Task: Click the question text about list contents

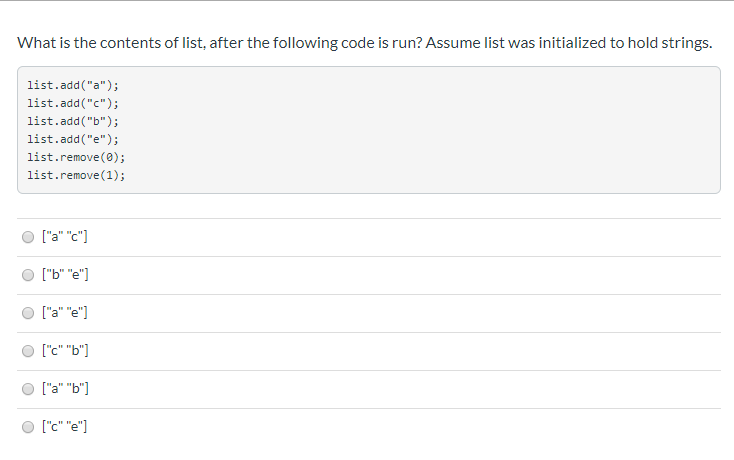Action: click(365, 43)
